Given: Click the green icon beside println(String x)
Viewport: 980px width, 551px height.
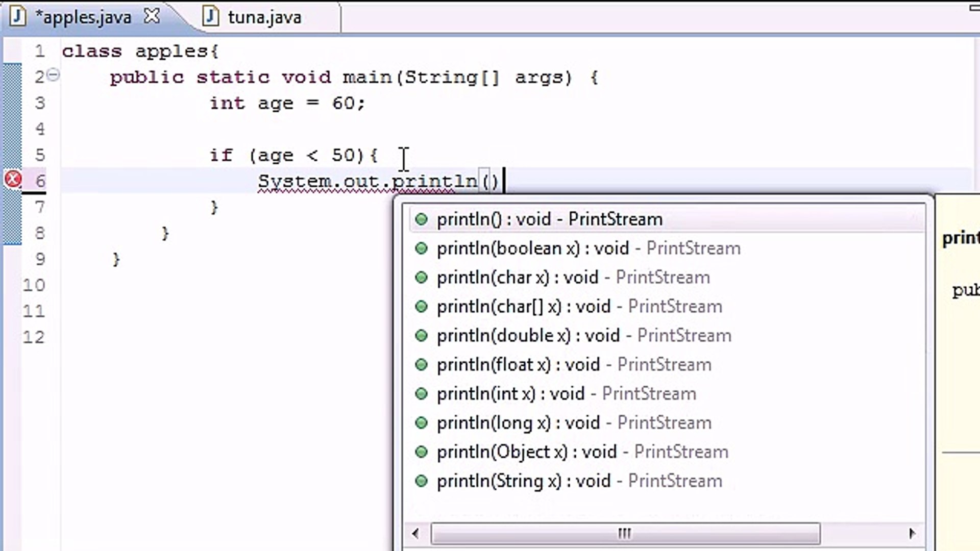Looking at the screenshot, I should click(x=422, y=481).
